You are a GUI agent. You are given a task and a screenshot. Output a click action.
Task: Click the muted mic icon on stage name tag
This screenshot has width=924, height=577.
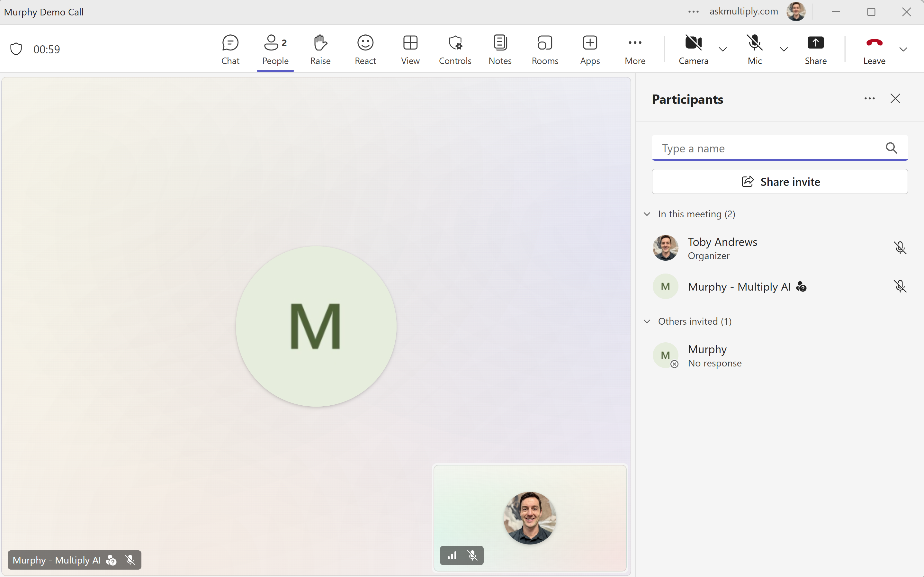point(130,560)
